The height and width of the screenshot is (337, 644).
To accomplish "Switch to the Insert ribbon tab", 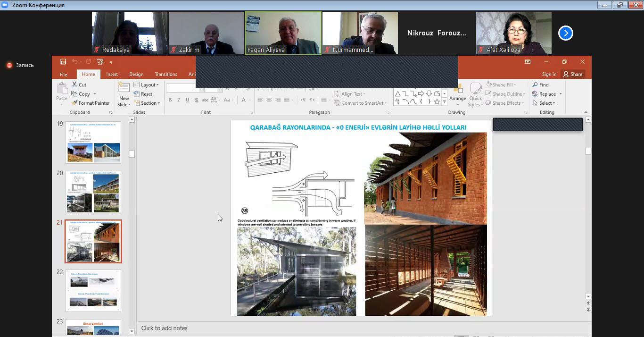I will pos(112,75).
